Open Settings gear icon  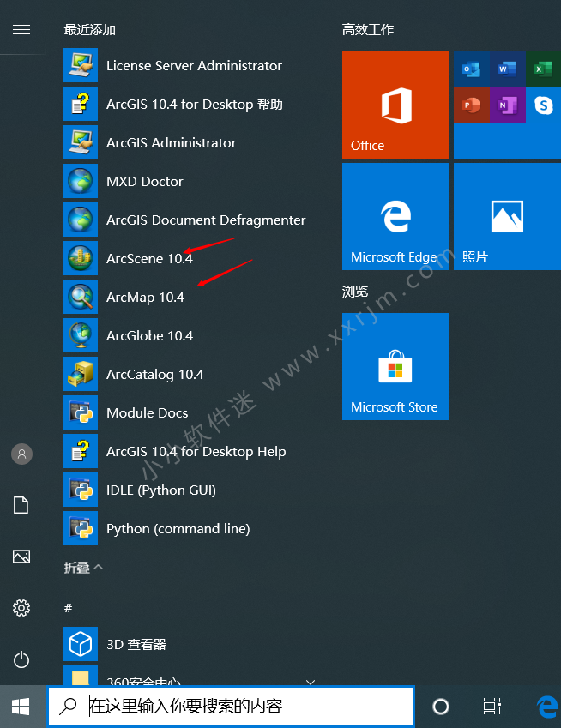click(x=21, y=608)
